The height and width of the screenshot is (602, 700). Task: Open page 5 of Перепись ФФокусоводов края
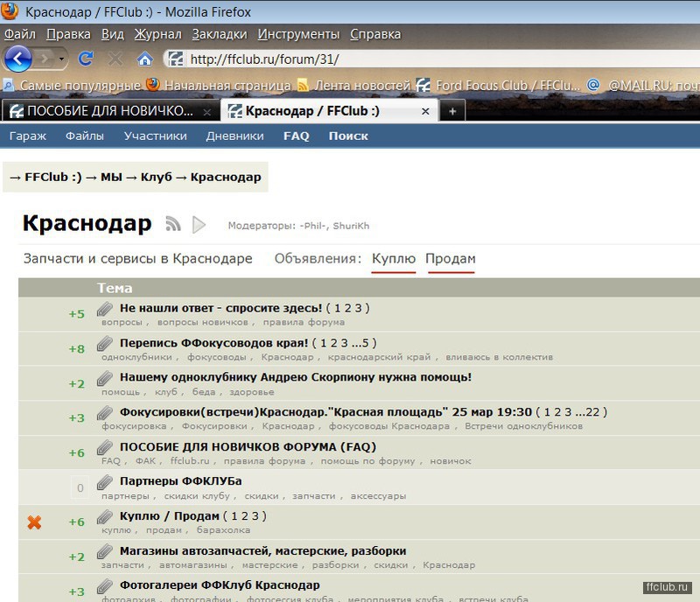pos(366,343)
